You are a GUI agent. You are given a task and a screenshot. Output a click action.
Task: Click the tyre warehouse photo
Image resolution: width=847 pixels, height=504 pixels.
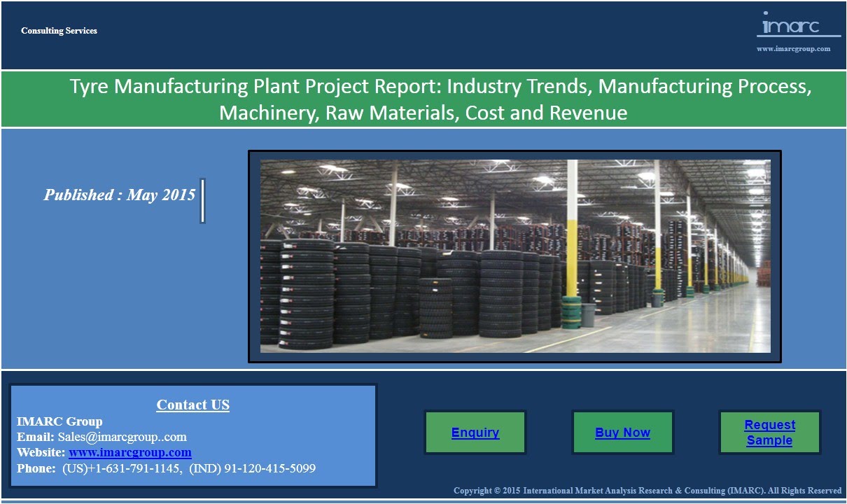click(515, 256)
